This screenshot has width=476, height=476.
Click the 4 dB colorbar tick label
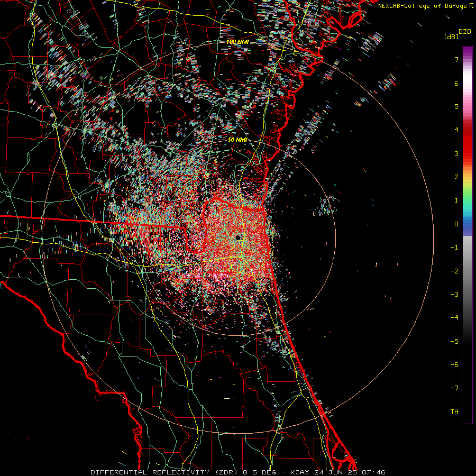456,130
